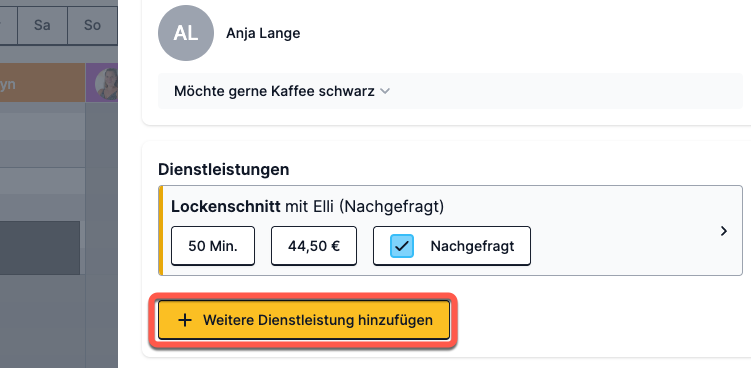751x368 pixels.
Task: Toggle the blue Nachgefragt checkbox
Action: (401, 246)
